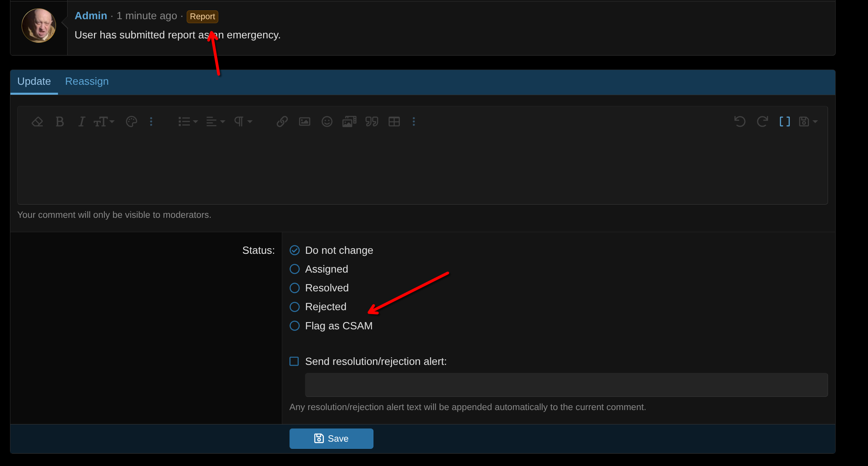The image size is (868, 466).
Task: Insert a table in the editor
Action: point(394,121)
